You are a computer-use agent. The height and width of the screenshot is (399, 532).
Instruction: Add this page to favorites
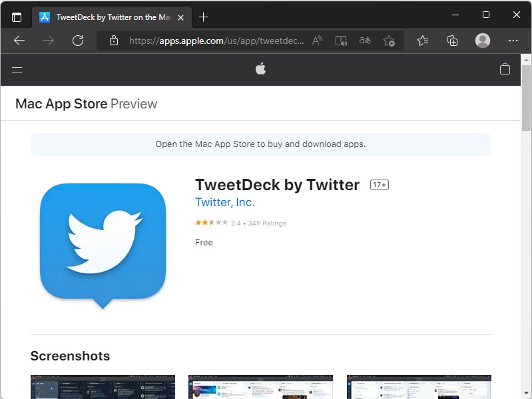tap(389, 41)
